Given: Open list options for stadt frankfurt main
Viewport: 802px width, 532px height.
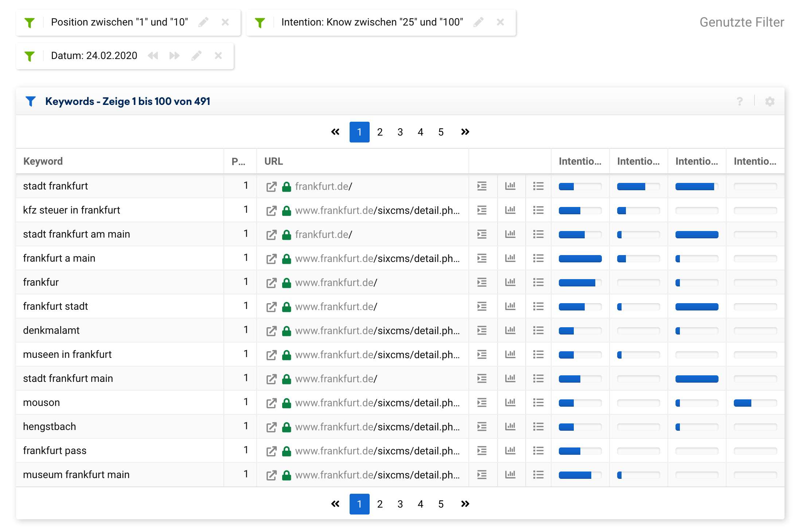Looking at the screenshot, I should (538, 379).
